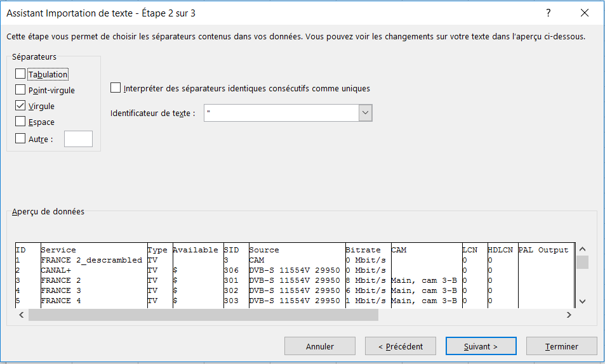This screenshot has height=364, width=605.
Task: Select the Service column header in preview
Action: click(x=58, y=250)
